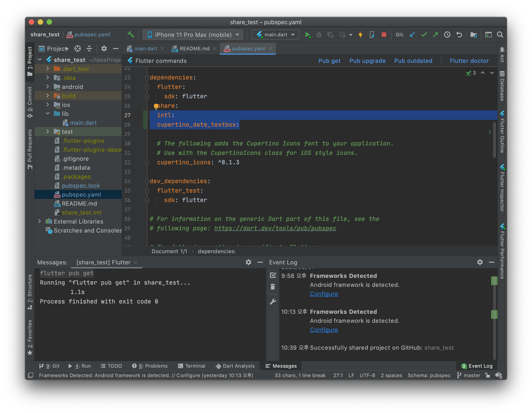This screenshot has height=413, width=532.
Task: Click the Git update project arrow
Action: click(x=412, y=35)
